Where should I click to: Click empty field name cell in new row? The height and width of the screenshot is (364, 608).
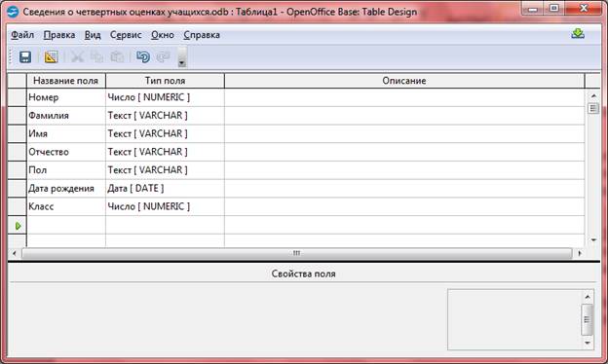tap(66, 225)
